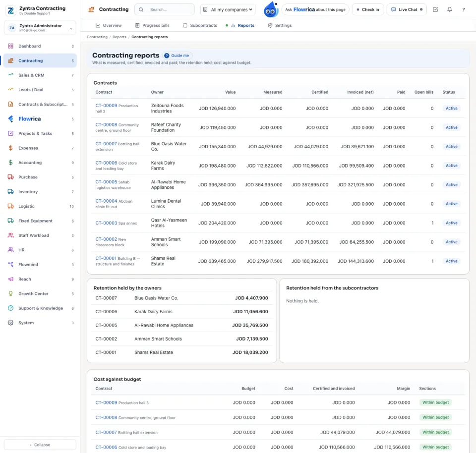Image resolution: width=476 pixels, height=453 pixels.
Task: Open the notifications bell icon
Action: pos(450,9)
